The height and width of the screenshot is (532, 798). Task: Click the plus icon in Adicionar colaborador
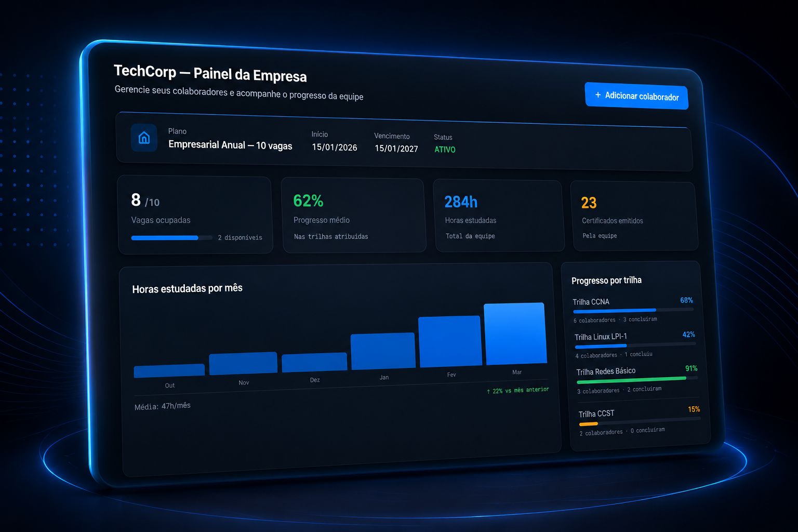[598, 95]
